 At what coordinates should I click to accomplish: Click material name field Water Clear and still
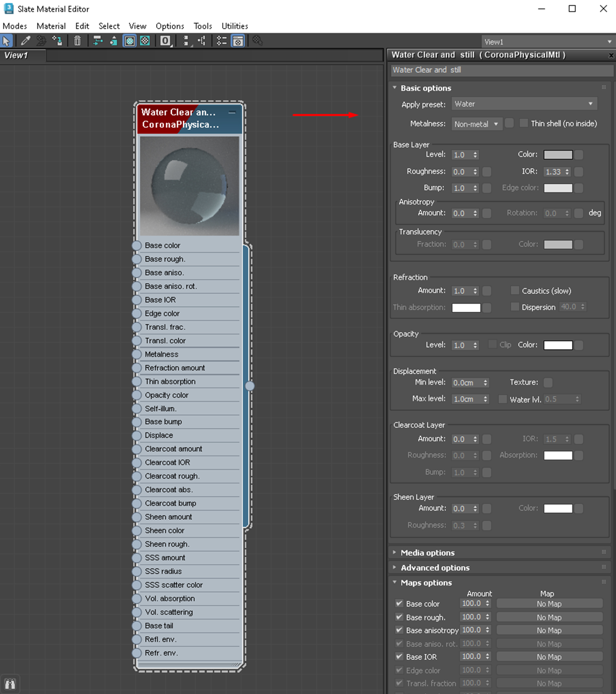pyautogui.click(x=502, y=70)
